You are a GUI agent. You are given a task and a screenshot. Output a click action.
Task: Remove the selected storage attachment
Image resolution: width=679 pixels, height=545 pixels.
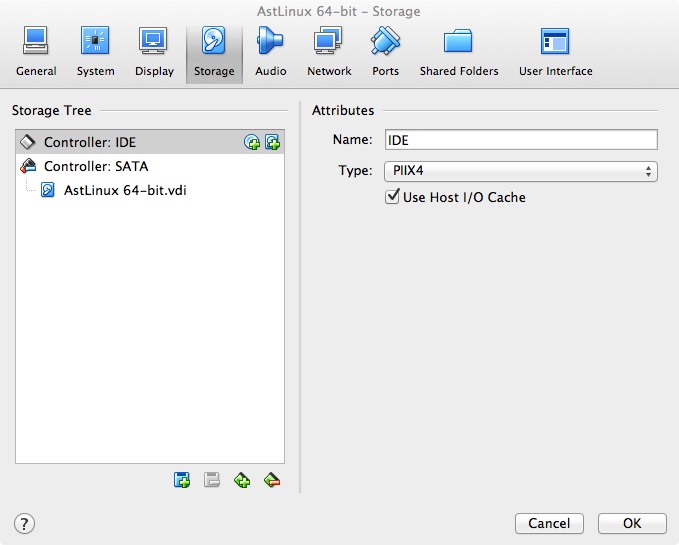[x=272, y=480]
